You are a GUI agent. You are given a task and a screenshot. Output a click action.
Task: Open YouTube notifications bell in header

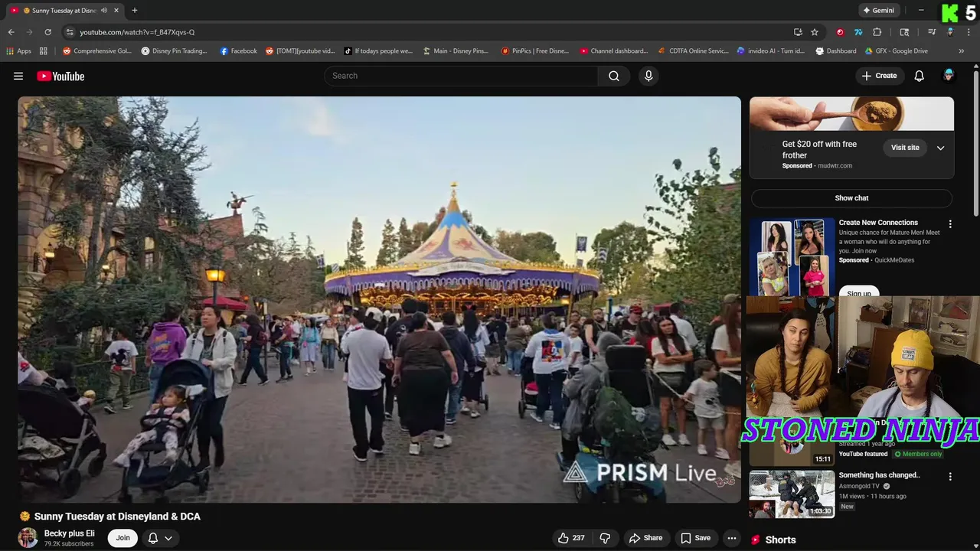919,76
